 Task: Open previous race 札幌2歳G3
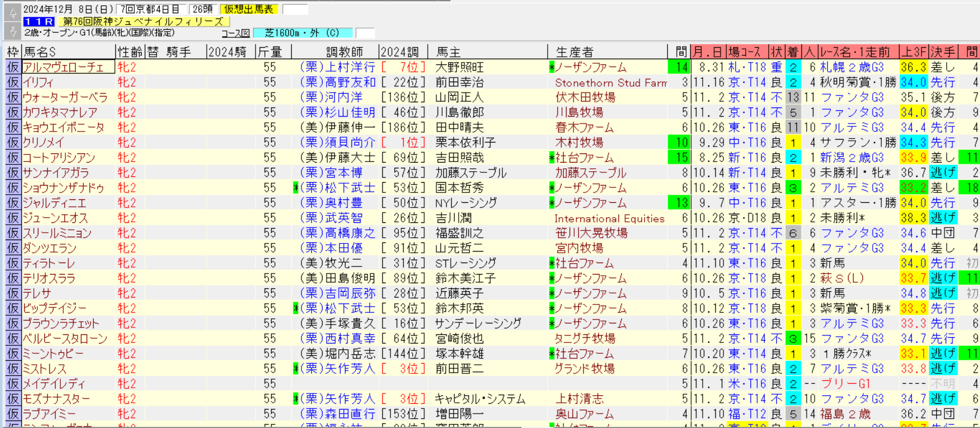852,67
